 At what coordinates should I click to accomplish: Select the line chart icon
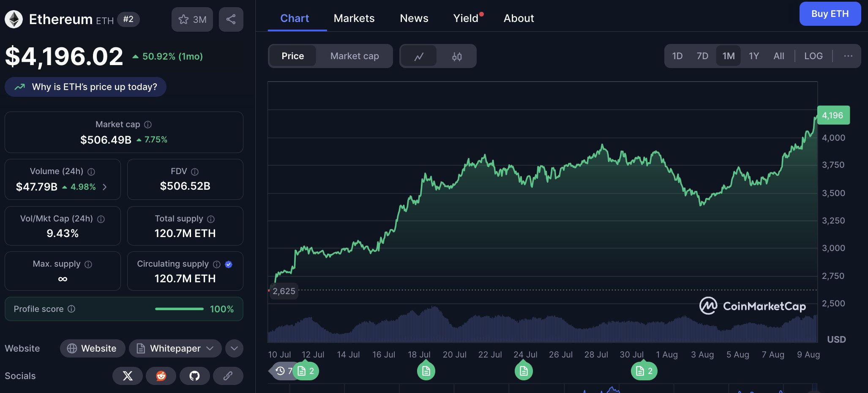[419, 56]
